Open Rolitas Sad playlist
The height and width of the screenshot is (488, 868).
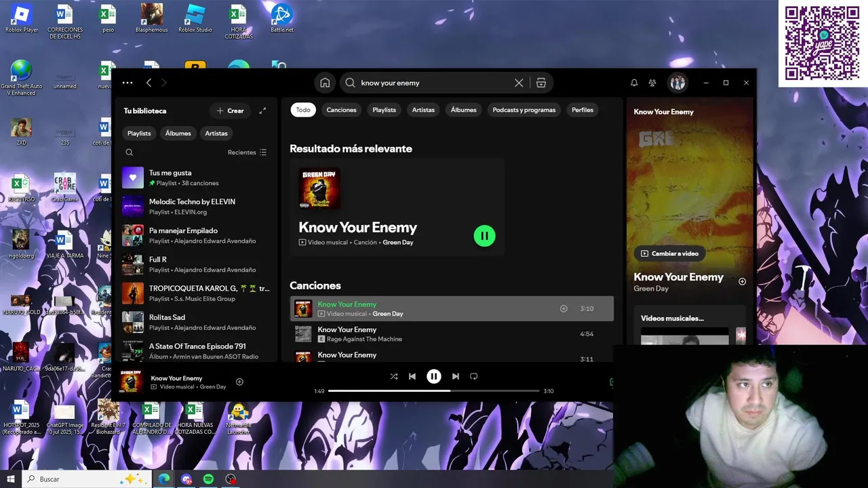(x=197, y=322)
